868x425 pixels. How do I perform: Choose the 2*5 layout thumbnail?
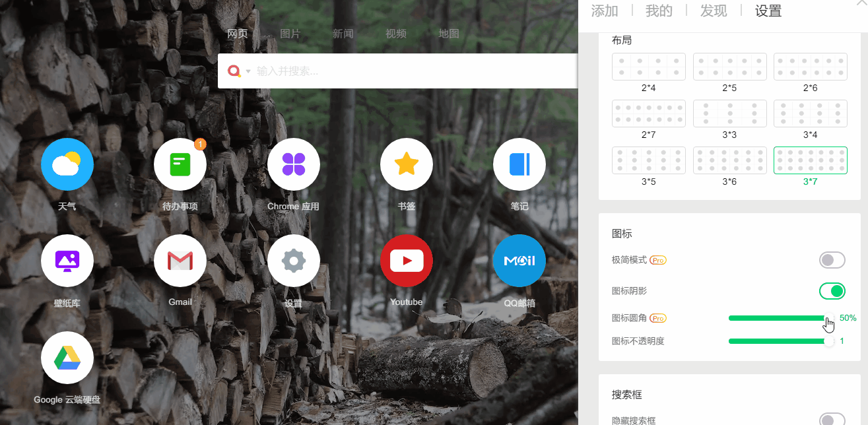click(x=729, y=67)
